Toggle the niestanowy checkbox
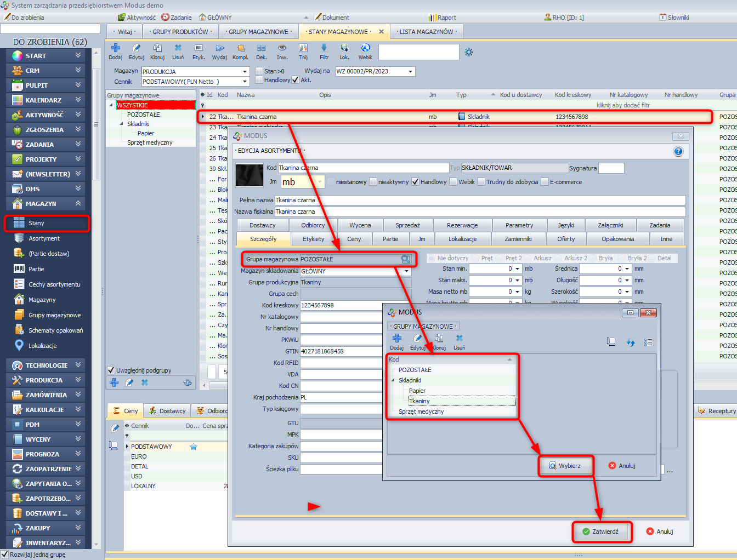 coord(331,182)
